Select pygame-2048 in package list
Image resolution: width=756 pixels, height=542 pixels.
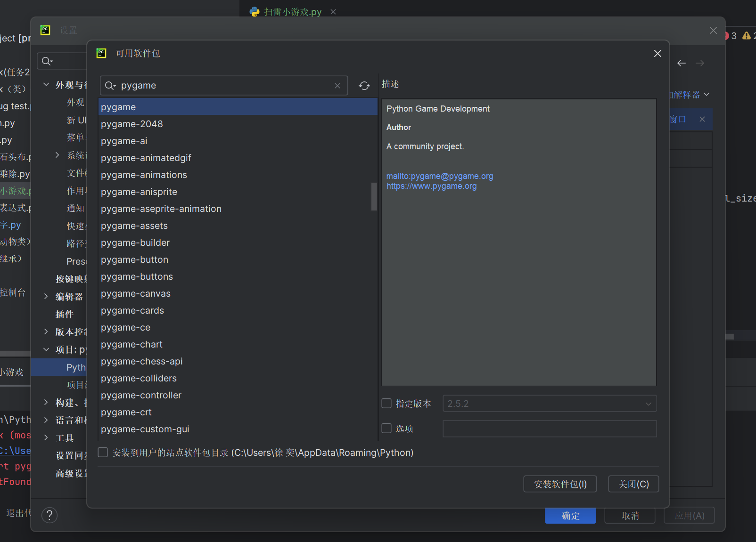click(238, 124)
